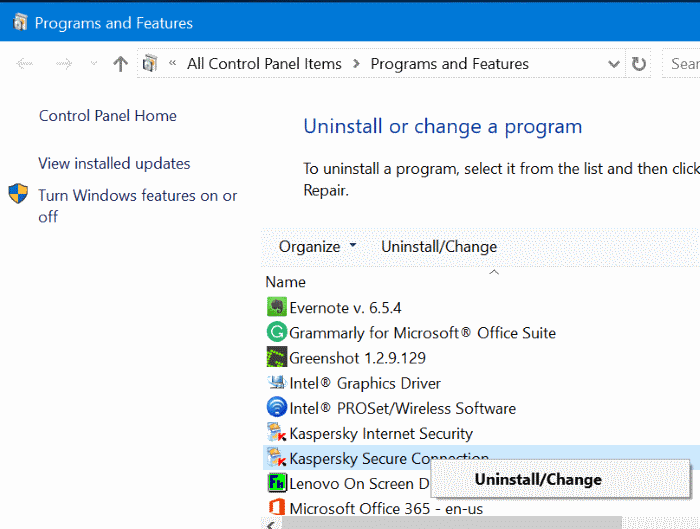Viewport: 700px width, 529px height.
Task: Click the Intel Graphics Driver icon
Action: pyautogui.click(x=277, y=382)
